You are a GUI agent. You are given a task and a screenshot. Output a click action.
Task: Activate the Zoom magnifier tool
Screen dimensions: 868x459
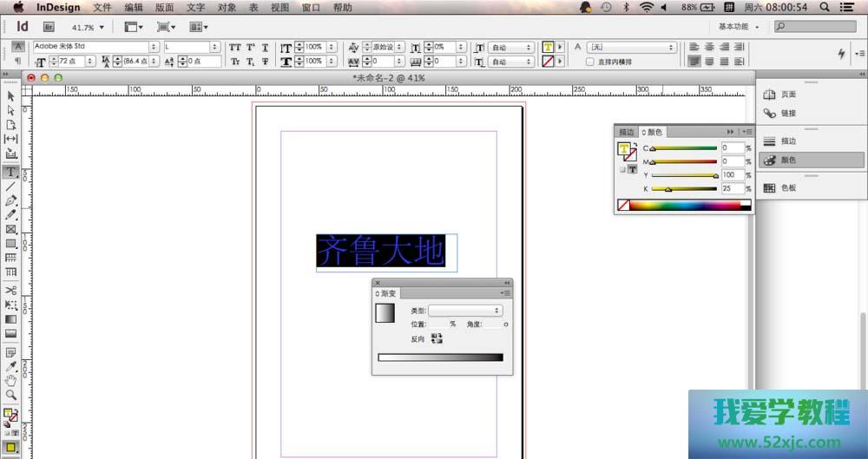(x=11, y=395)
